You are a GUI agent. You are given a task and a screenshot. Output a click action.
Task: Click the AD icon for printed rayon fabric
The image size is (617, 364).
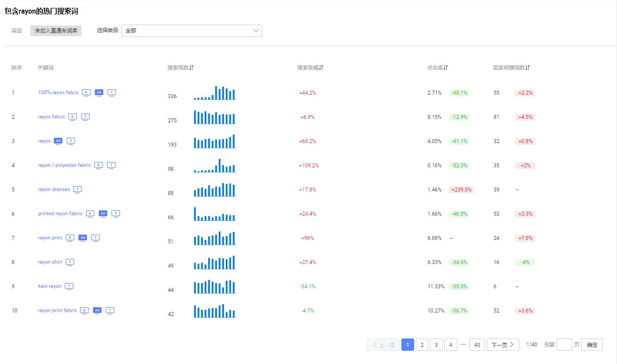103,213
